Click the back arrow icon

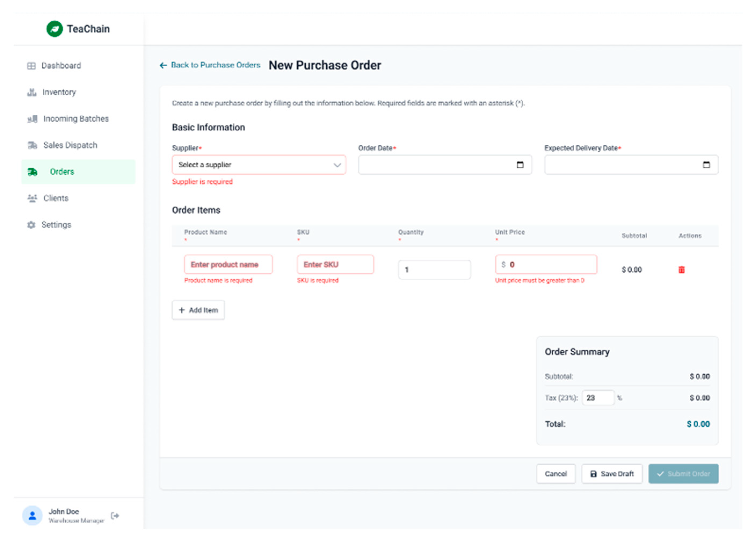point(163,65)
